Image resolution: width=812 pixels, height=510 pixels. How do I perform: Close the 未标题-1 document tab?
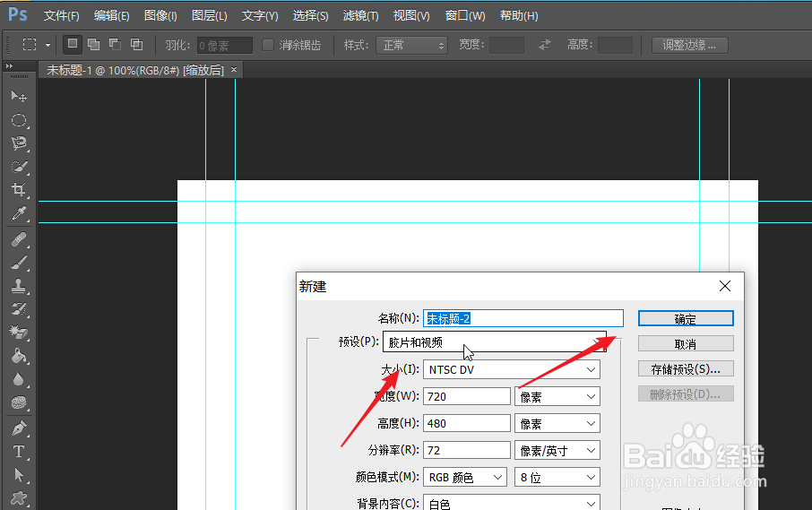tap(234, 69)
